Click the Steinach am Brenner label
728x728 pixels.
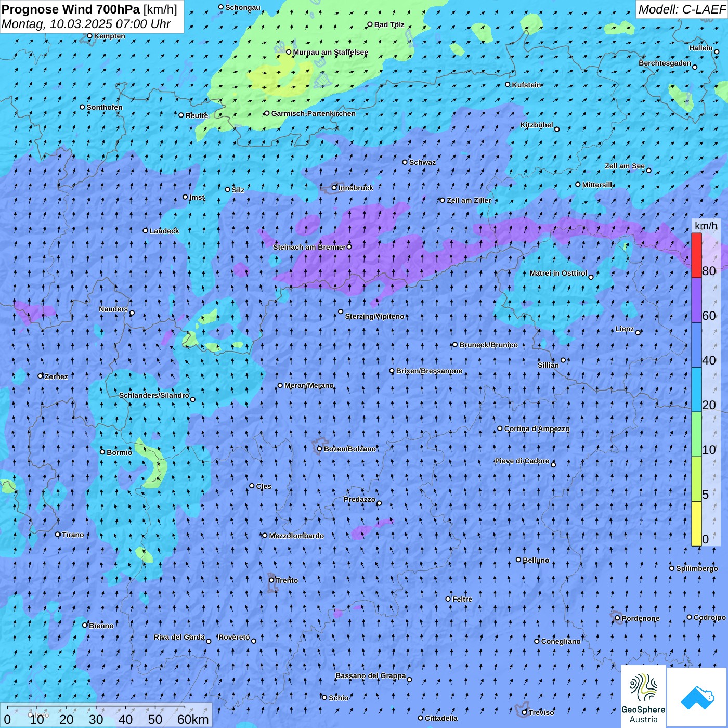[309, 247]
